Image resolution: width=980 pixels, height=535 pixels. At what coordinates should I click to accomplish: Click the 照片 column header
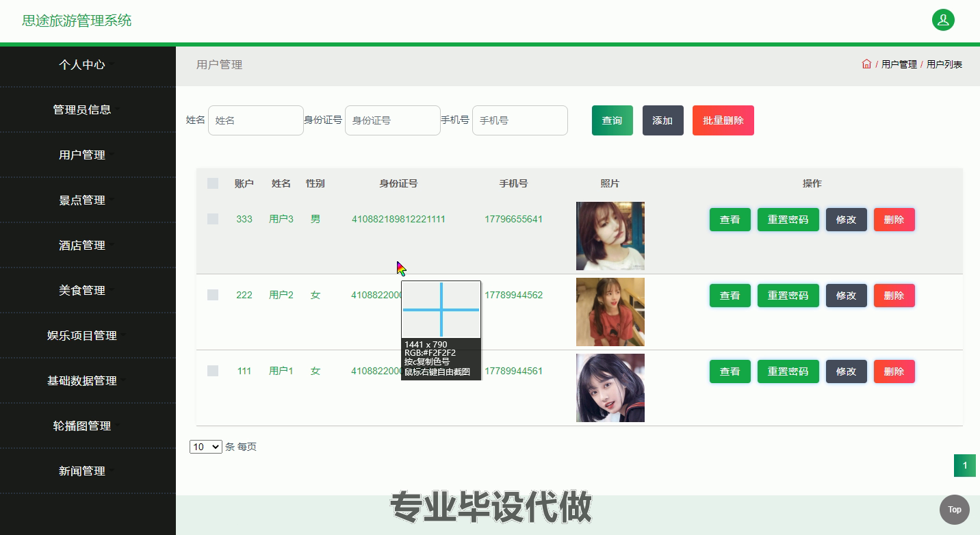coord(610,183)
